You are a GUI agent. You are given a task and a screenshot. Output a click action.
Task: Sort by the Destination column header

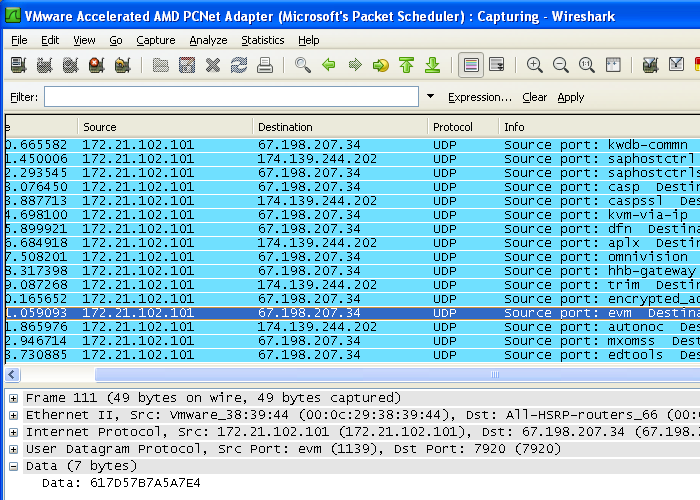click(x=340, y=127)
